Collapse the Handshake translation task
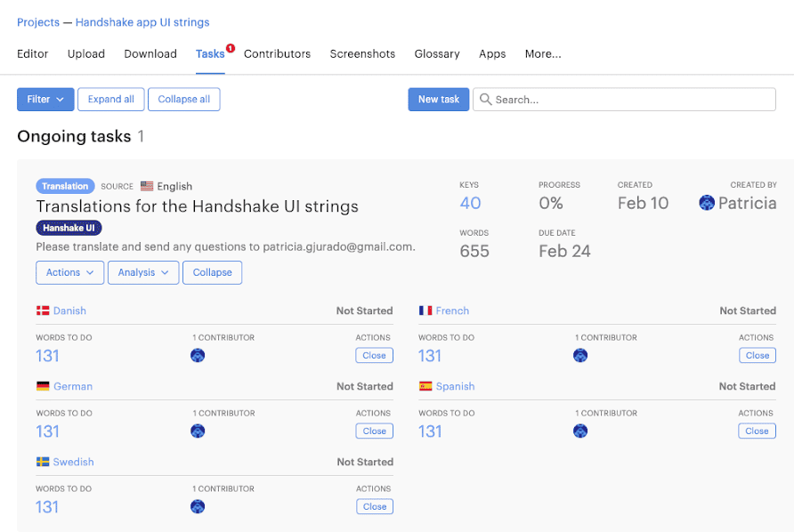The height and width of the screenshot is (532, 794). [x=212, y=272]
